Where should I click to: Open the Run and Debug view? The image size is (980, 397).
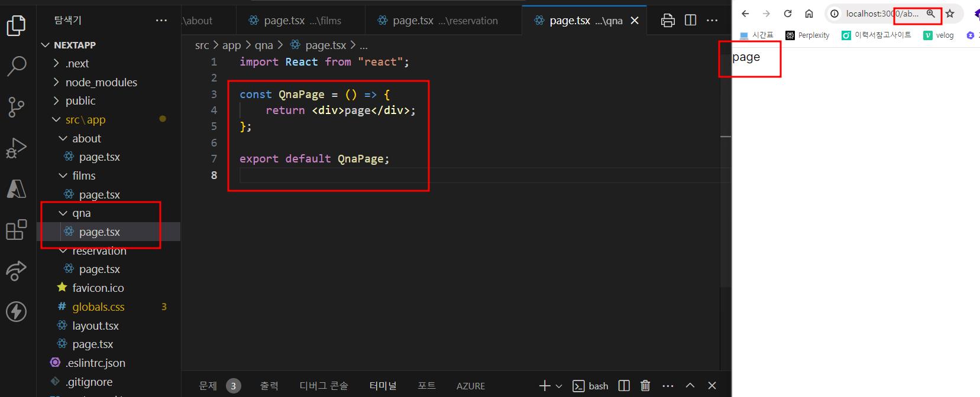click(x=16, y=148)
